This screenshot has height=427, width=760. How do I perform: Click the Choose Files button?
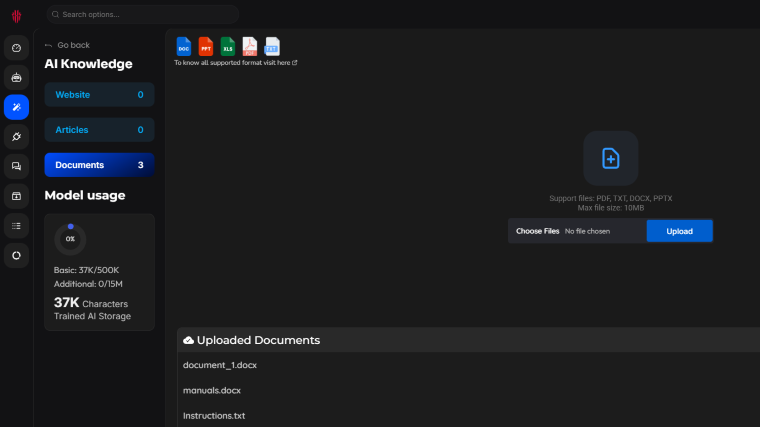pos(538,231)
